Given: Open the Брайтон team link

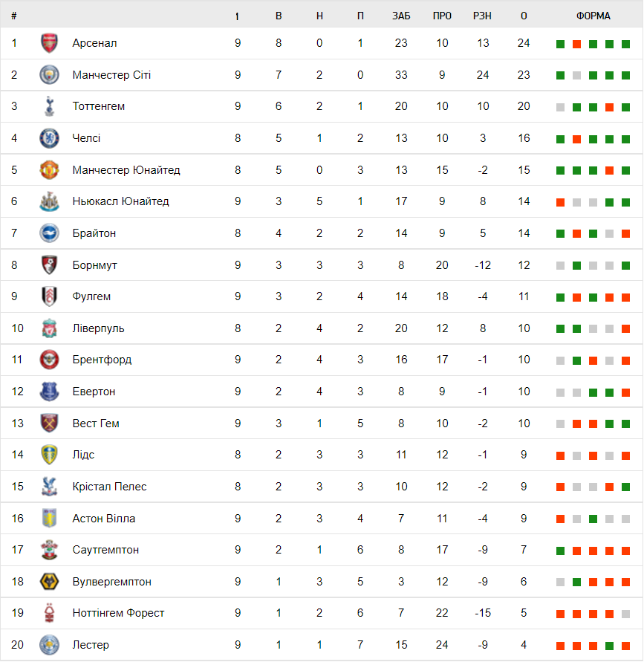Looking at the screenshot, I should click(94, 233).
